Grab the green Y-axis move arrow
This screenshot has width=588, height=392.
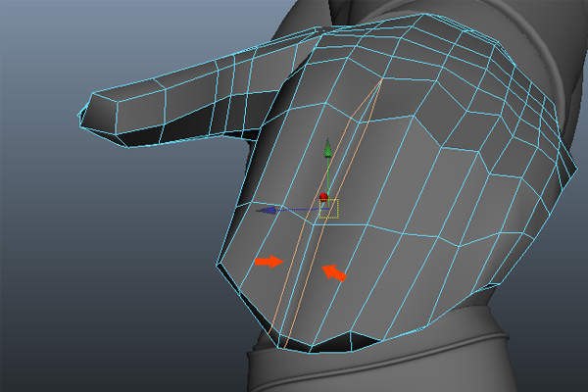(x=327, y=147)
